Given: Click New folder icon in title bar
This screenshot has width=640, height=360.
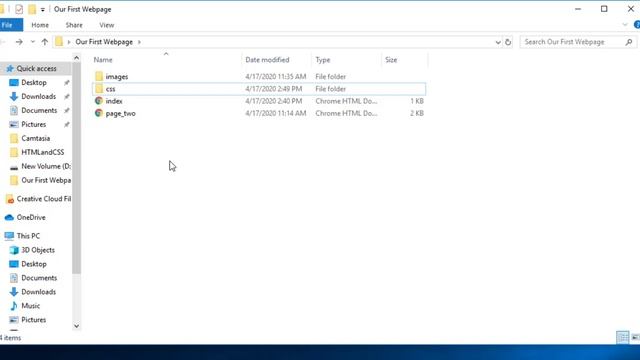Looking at the screenshot, I should [32, 9].
